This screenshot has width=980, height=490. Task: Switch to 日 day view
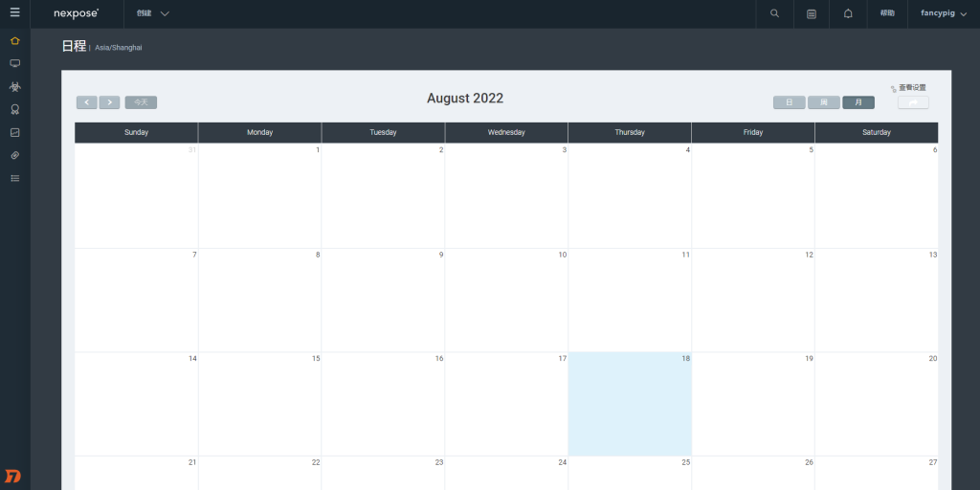pyautogui.click(x=790, y=102)
